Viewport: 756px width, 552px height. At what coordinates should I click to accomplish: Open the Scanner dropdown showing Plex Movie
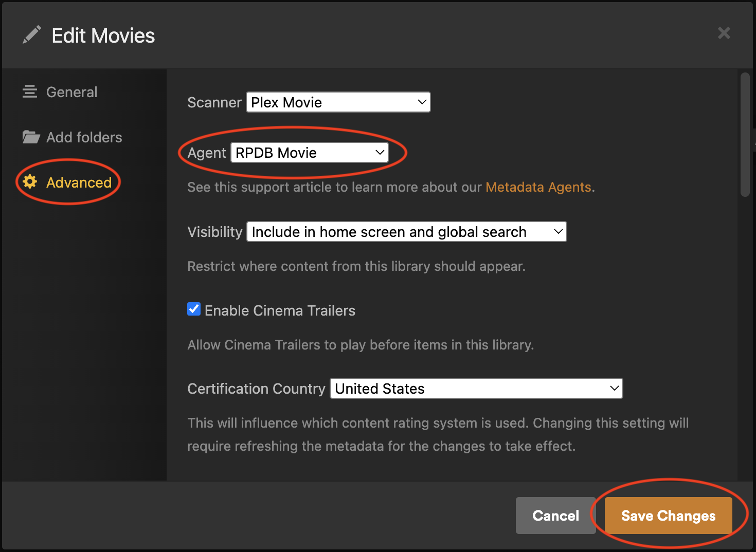point(338,102)
